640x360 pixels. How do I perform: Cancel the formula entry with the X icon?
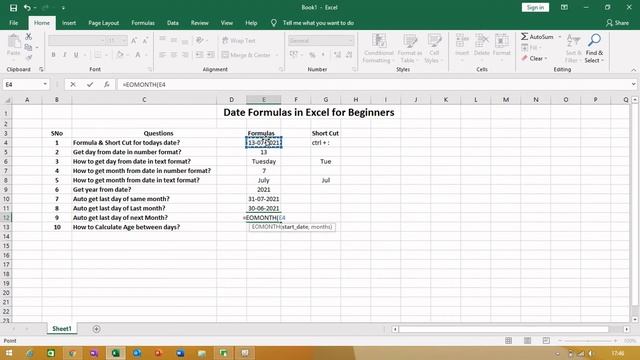coord(73,84)
